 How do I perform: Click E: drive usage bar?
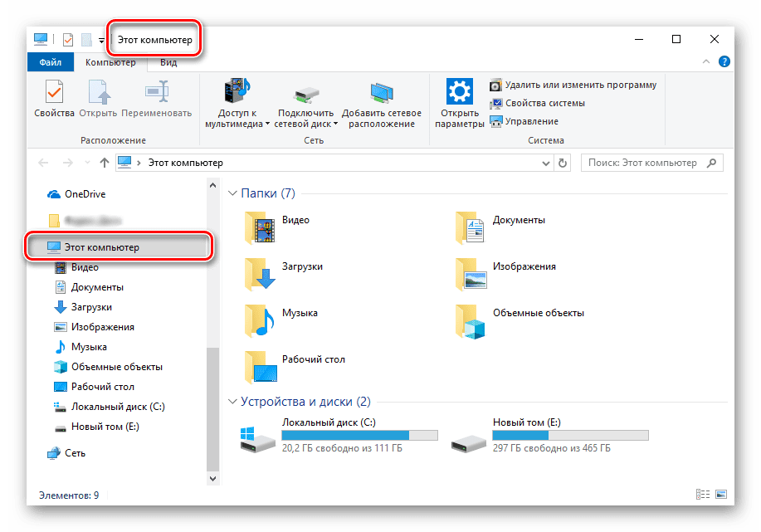tap(571, 436)
